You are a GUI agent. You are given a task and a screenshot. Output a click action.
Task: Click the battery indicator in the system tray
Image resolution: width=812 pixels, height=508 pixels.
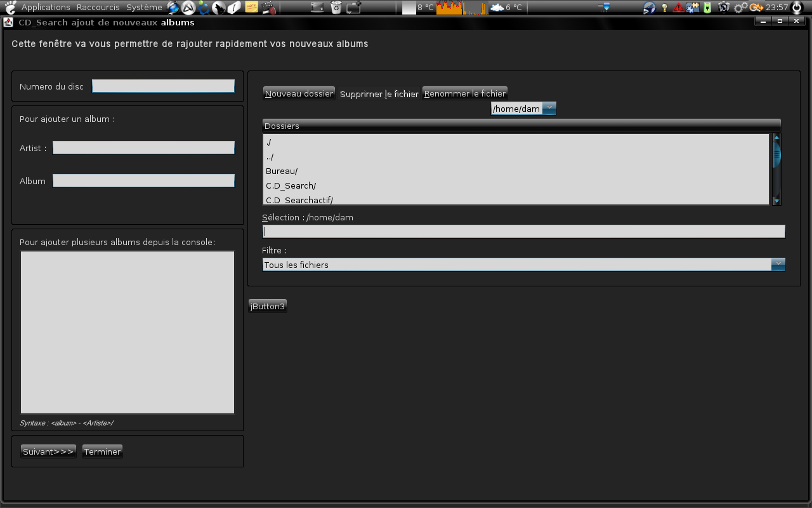point(707,8)
